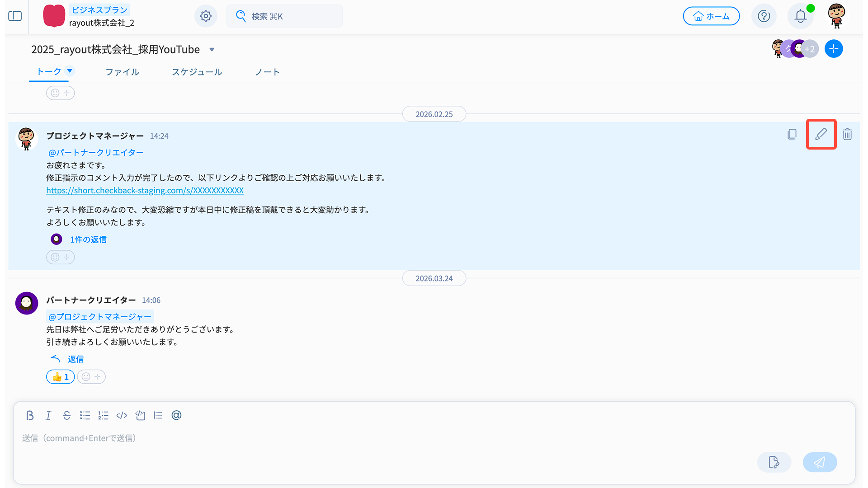Open the settings gear icon
868x488 pixels.
tap(206, 16)
